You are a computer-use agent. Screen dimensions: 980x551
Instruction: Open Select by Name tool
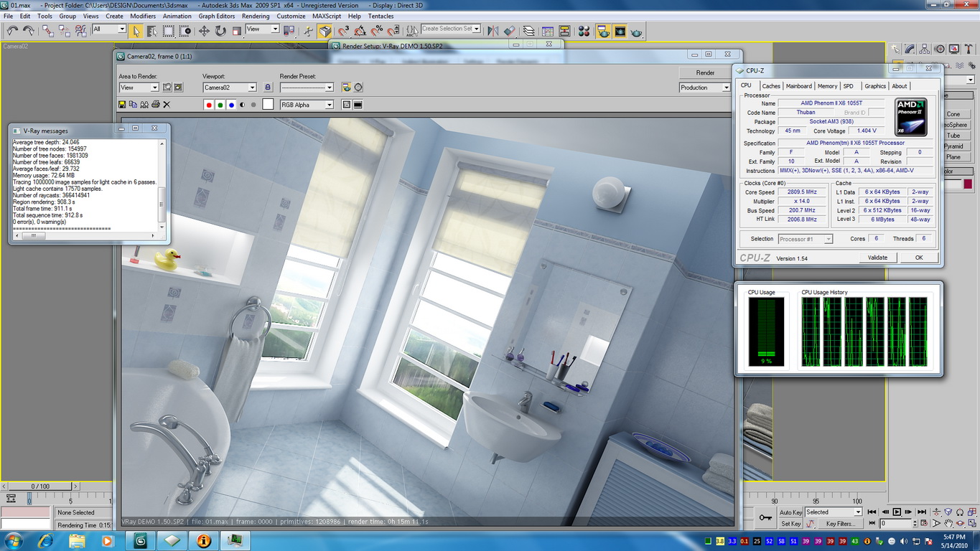[152, 31]
